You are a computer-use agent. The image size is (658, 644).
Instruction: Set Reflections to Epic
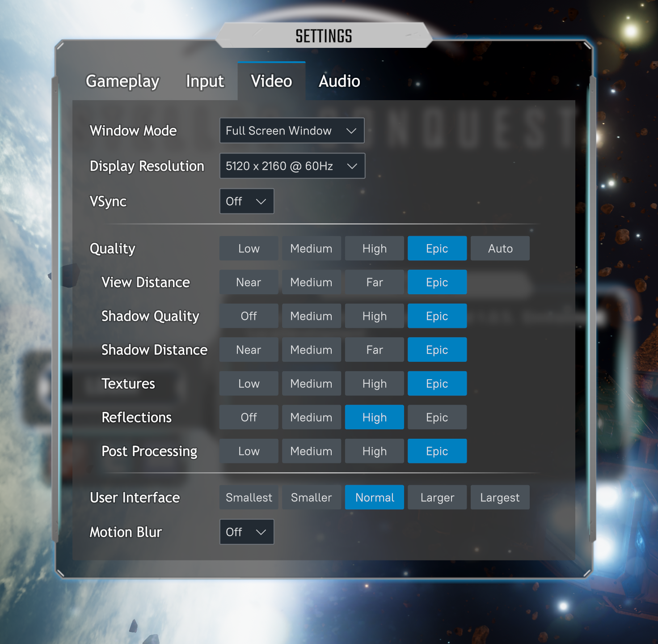click(437, 417)
